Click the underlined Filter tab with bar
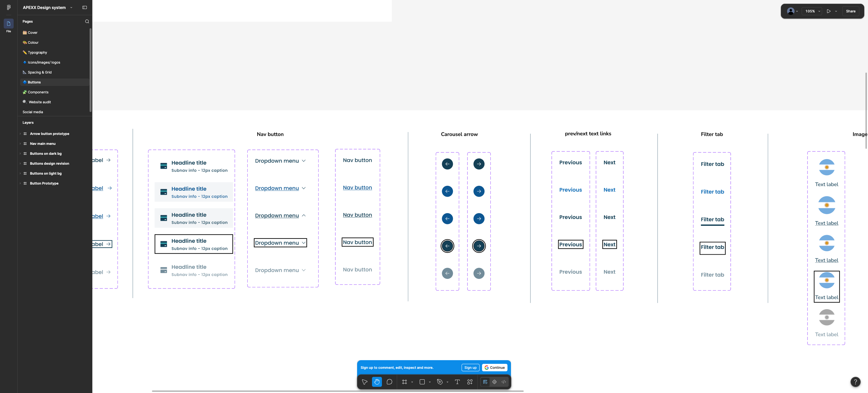 point(712,221)
